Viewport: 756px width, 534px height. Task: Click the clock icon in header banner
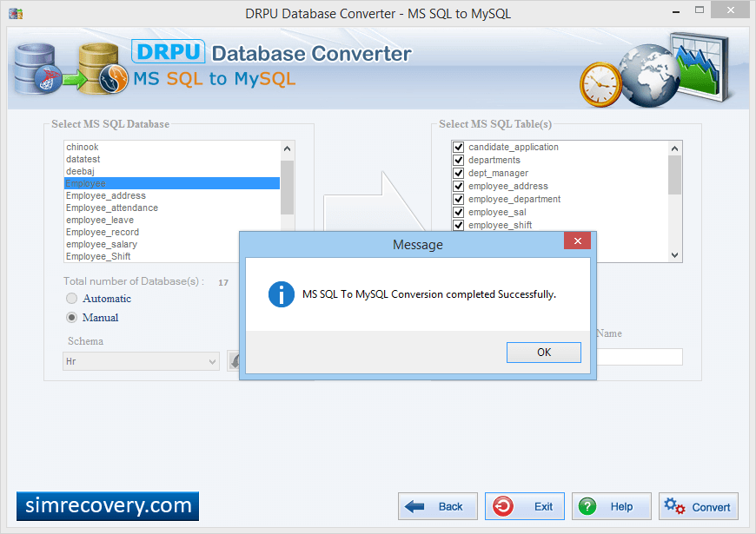[x=600, y=84]
